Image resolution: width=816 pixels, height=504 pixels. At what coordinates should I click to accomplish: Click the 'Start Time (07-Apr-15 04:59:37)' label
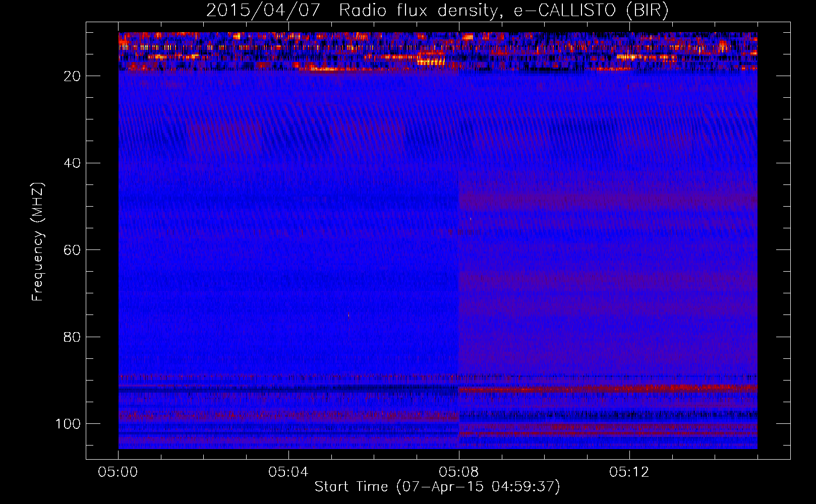click(437, 487)
